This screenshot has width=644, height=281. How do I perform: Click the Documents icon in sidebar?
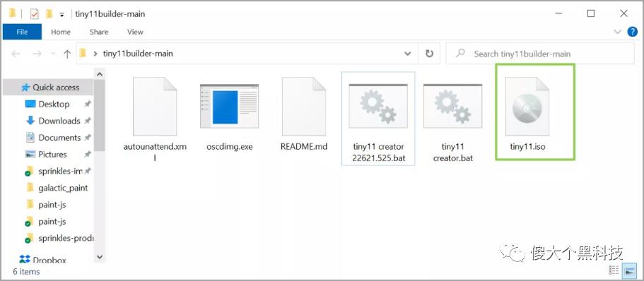pyautogui.click(x=30, y=138)
